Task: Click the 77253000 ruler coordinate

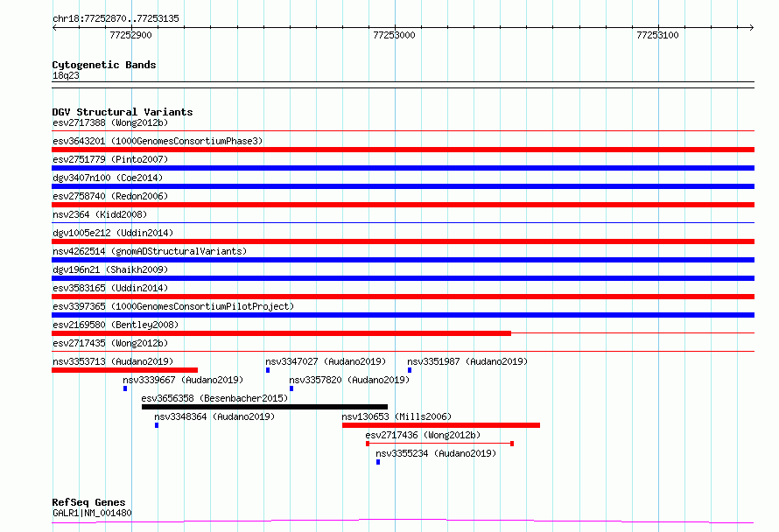Action: coord(394,35)
